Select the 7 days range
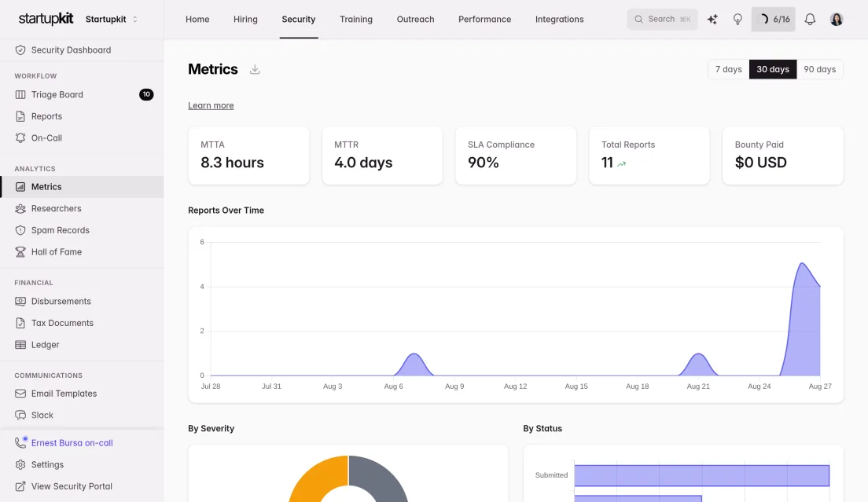The image size is (868, 502). [729, 69]
